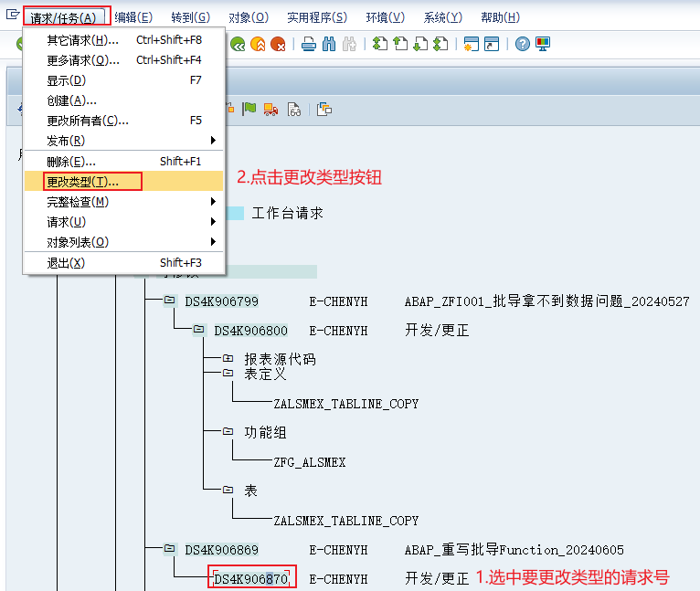Click the orange Exit arrow icon

pyautogui.click(x=258, y=44)
